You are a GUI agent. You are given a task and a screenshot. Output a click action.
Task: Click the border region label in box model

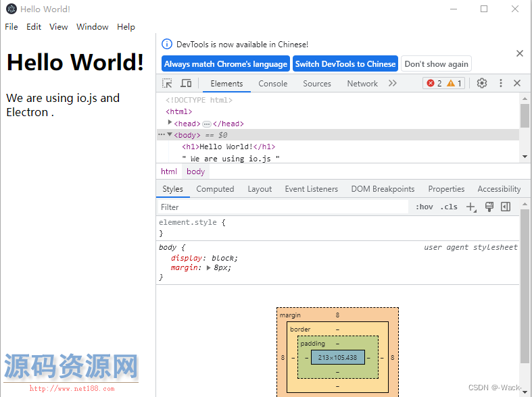300,329
